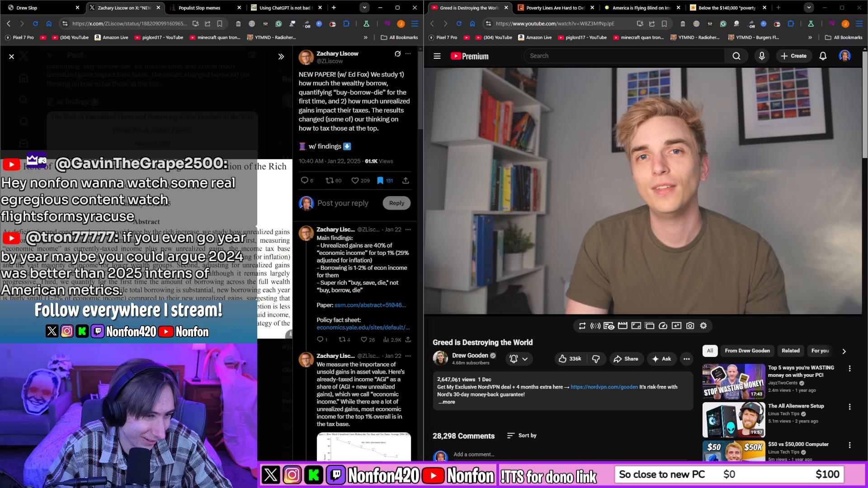Click the "Add a comment" input field

(497, 455)
